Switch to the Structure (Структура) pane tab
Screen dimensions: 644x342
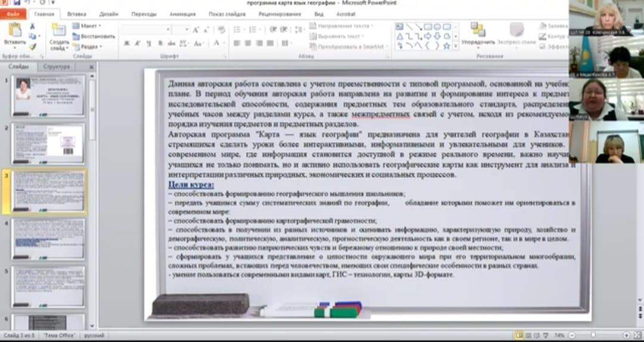click(57, 67)
